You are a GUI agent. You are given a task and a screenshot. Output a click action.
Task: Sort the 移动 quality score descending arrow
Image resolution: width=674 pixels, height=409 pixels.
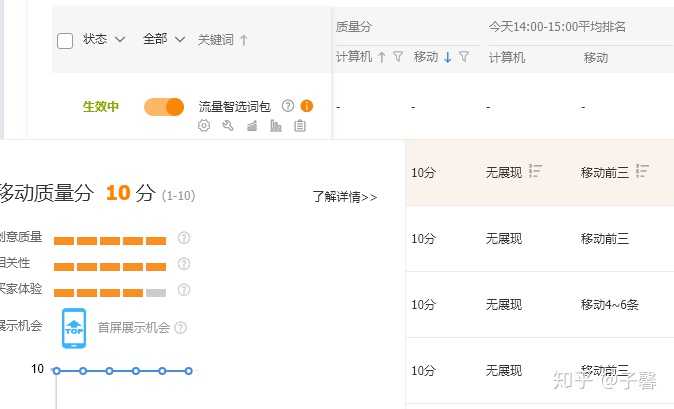pos(448,58)
